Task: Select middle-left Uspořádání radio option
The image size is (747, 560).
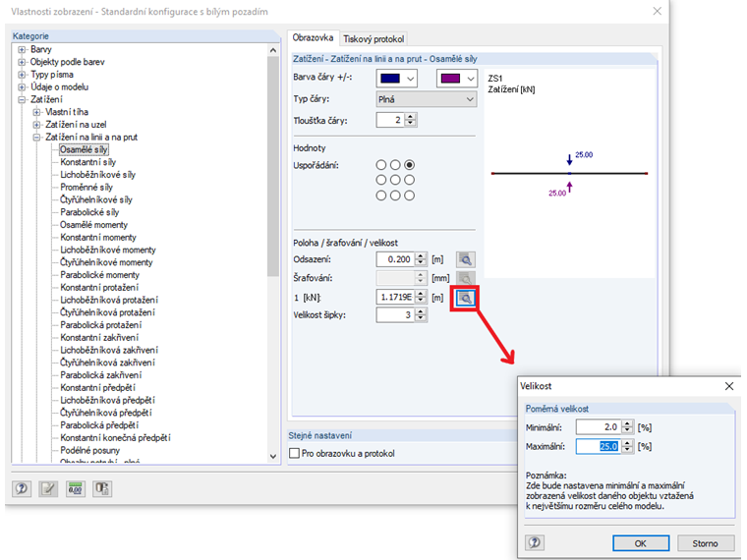Action: [x=381, y=180]
